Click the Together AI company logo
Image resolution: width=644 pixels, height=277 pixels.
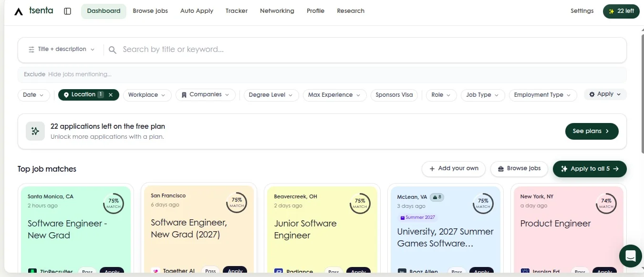156,271
